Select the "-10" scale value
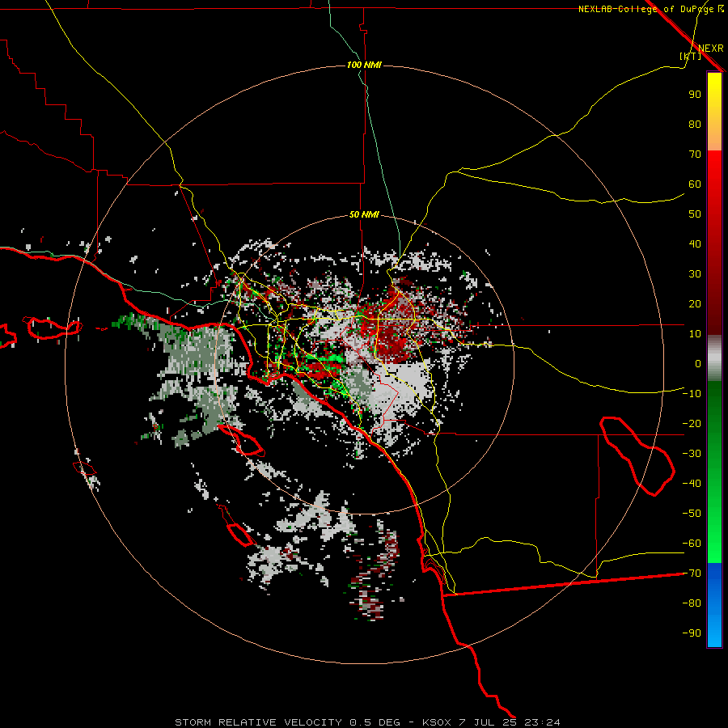This screenshot has height=728, width=728. (692, 394)
